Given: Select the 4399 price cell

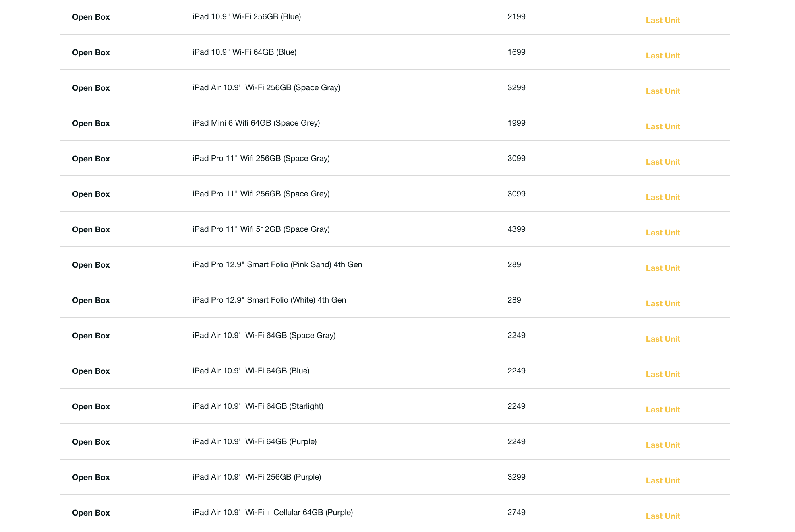Looking at the screenshot, I should click(516, 229).
